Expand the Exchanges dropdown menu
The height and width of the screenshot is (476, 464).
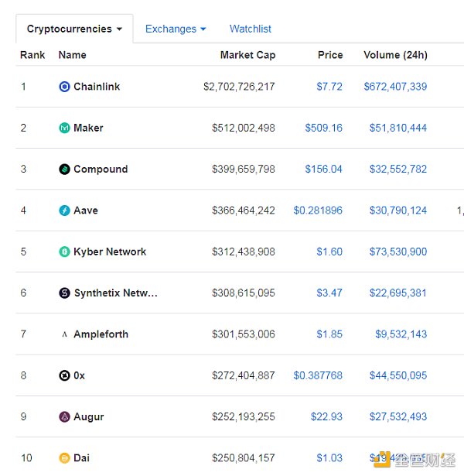tap(176, 29)
